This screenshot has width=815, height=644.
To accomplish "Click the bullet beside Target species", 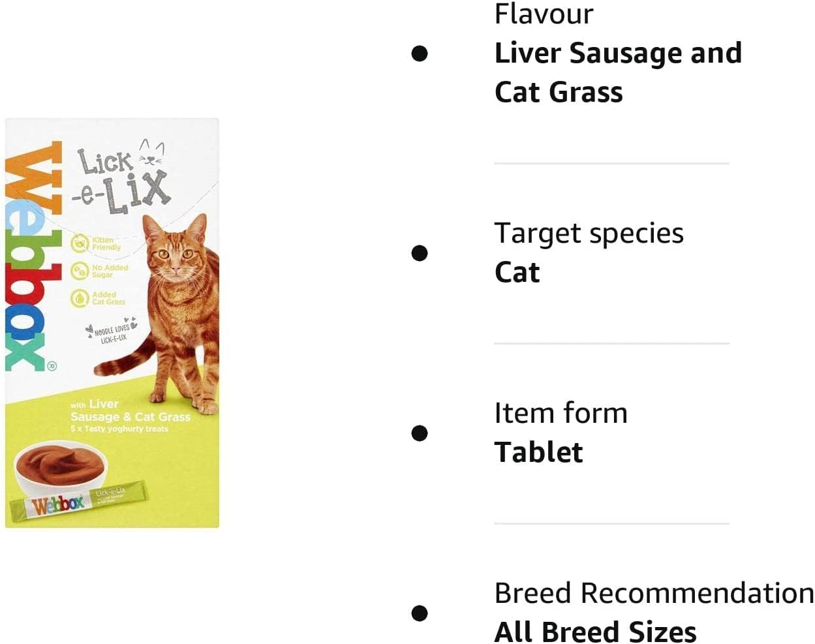I will [x=420, y=253].
